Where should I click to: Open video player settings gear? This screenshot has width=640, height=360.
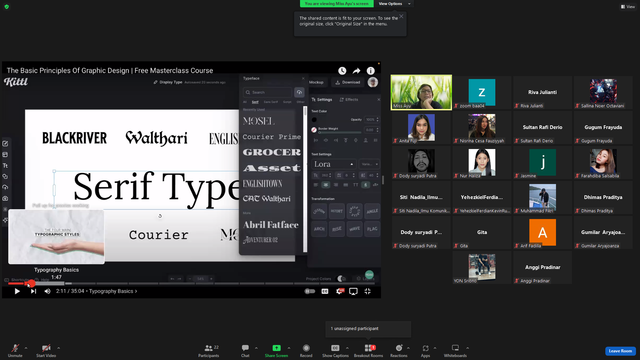coord(339,291)
